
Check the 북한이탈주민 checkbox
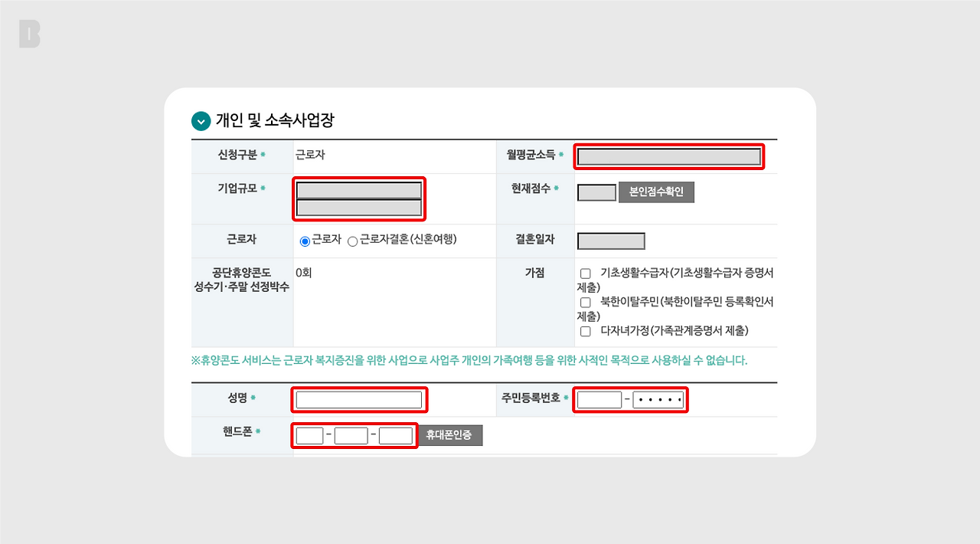585,302
